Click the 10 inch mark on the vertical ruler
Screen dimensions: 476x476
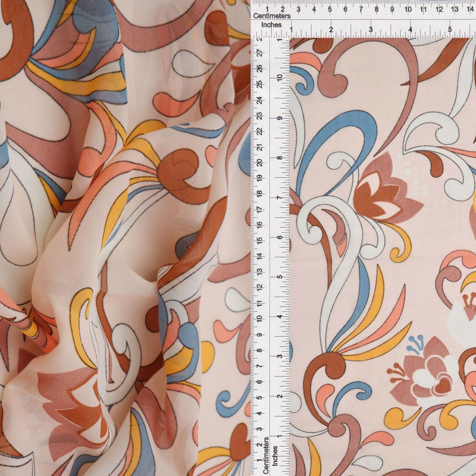(279, 77)
